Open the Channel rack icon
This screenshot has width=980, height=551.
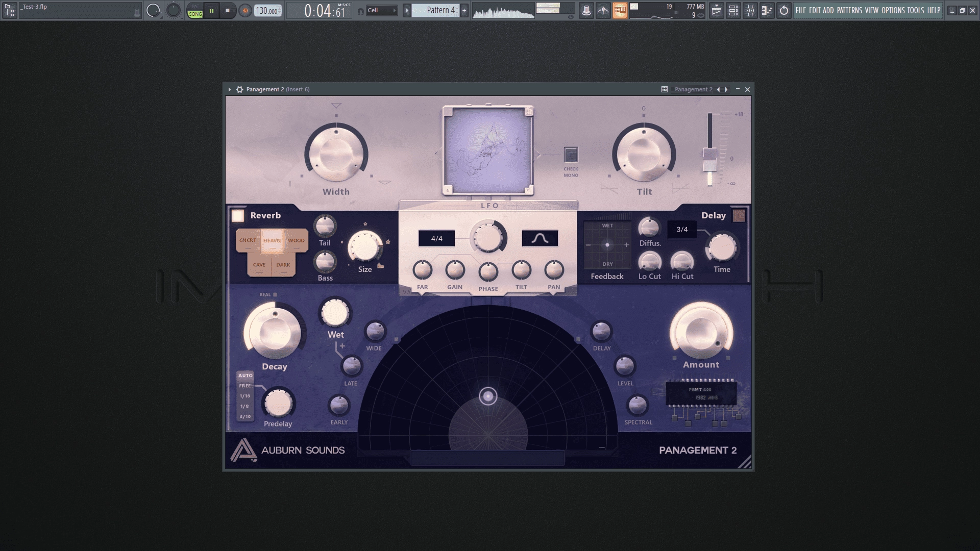point(733,10)
